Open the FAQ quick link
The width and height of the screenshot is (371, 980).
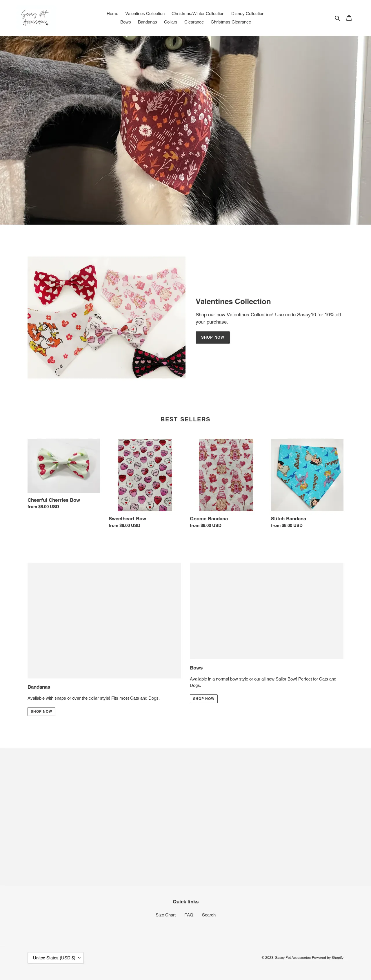(188, 915)
